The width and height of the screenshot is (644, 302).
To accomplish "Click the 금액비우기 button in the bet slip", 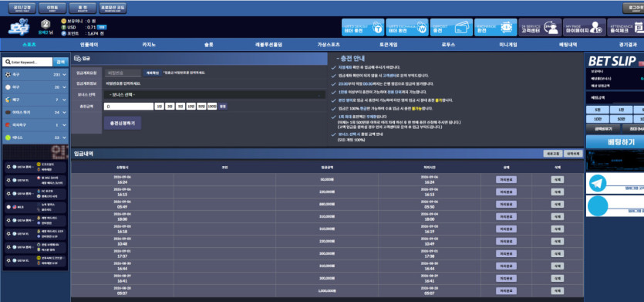I will [603, 129].
